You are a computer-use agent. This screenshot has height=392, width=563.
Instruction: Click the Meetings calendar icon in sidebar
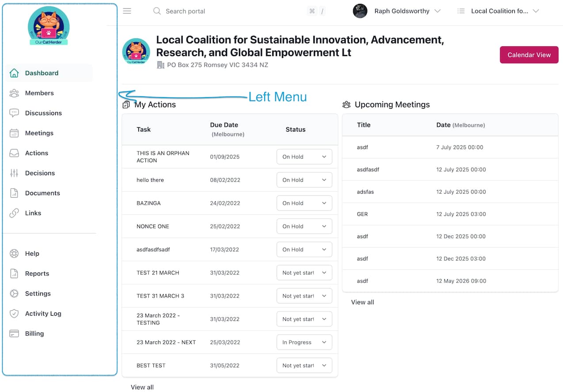pyautogui.click(x=14, y=133)
